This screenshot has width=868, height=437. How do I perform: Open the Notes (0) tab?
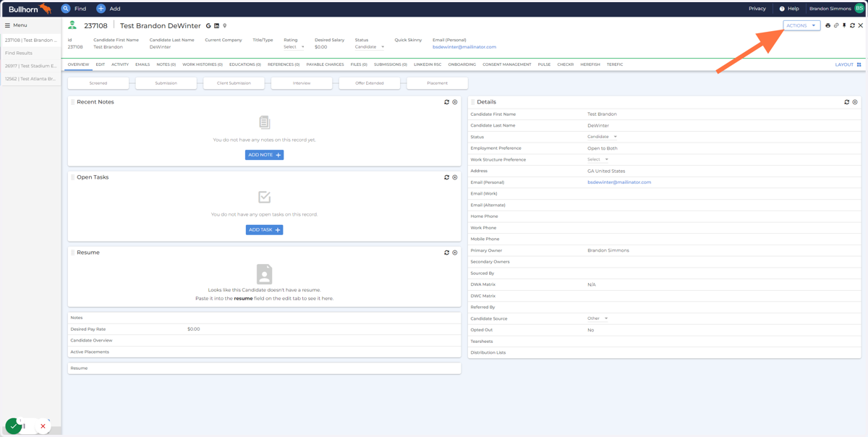coord(166,64)
